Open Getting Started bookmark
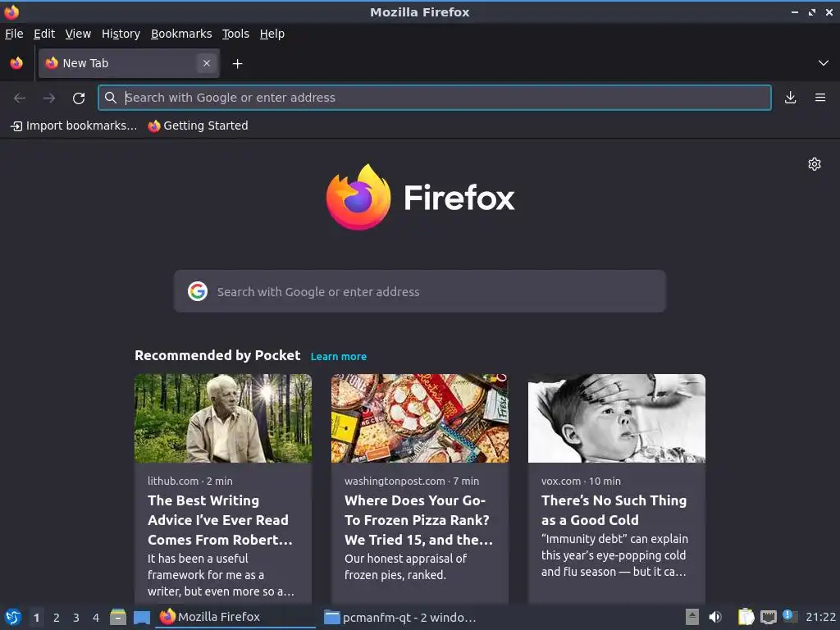Screen dimensions: 840x630 (x=199, y=126)
